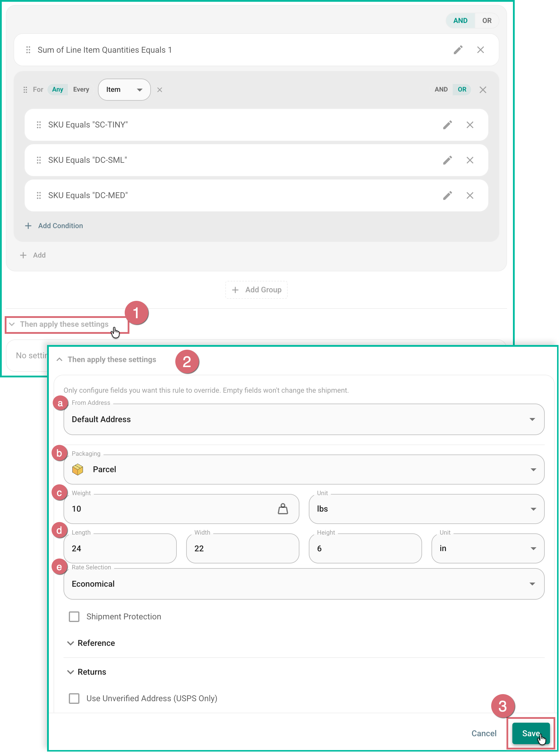The height and width of the screenshot is (753, 560).
Task: Grab drag handle of Sum of Line Item row
Action: click(x=28, y=50)
